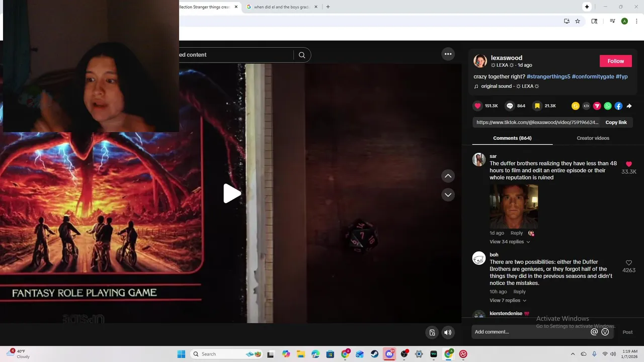The image size is (644, 362).
Task: Open the #fyp hashtag
Action: pyautogui.click(x=622, y=76)
